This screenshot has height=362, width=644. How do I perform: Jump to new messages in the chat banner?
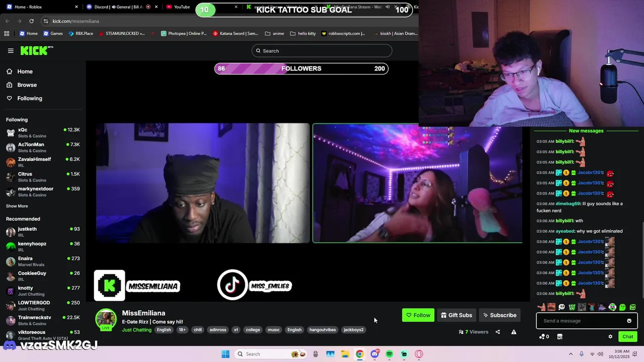point(586,131)
